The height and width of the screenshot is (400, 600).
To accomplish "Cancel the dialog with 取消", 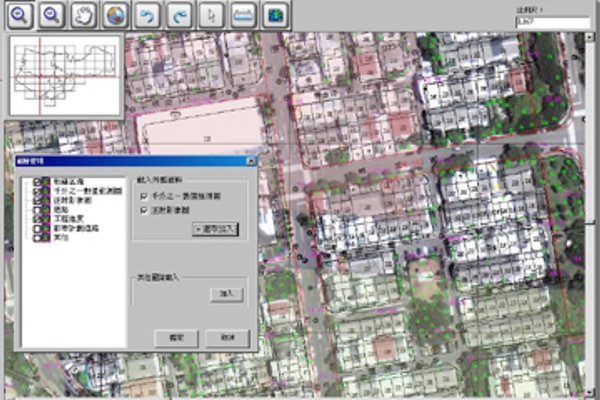I will [228, 338].
